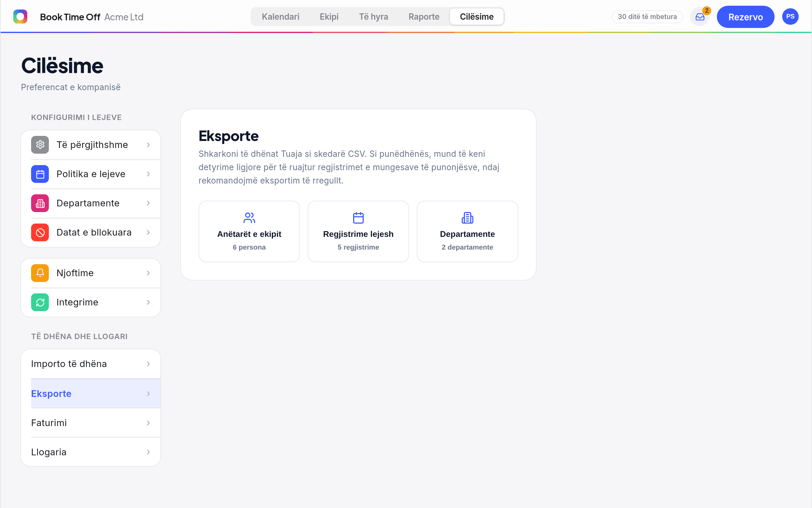This screenshot has width=812, height=508.
Task: Click the sync icon for Integrime
Action: 40,302
